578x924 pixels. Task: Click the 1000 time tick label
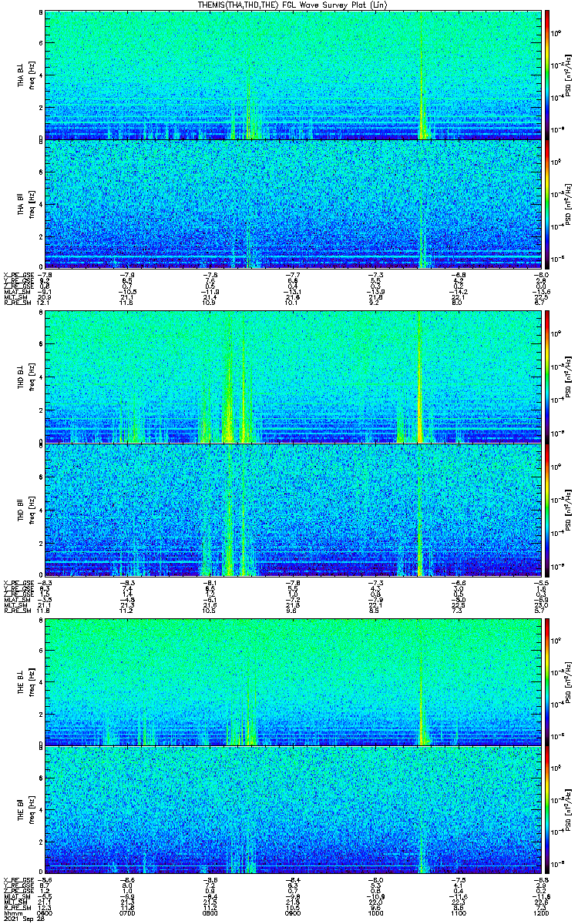375,913
